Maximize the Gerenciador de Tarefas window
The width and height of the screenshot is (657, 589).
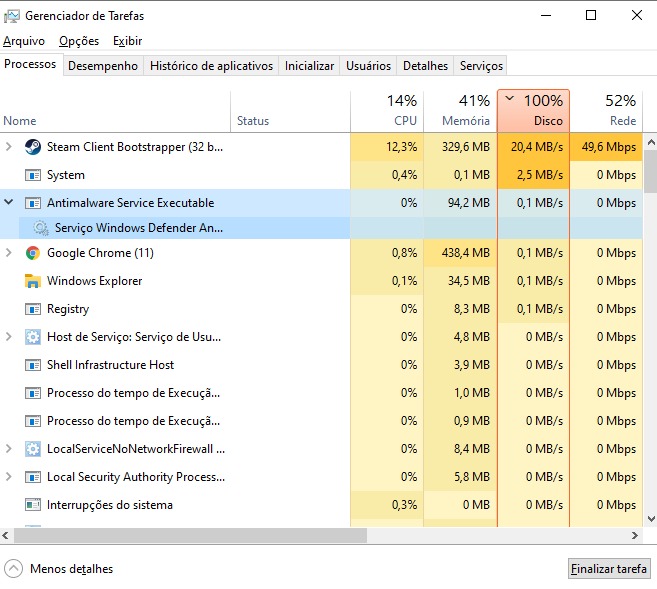[x=591, y=16]
